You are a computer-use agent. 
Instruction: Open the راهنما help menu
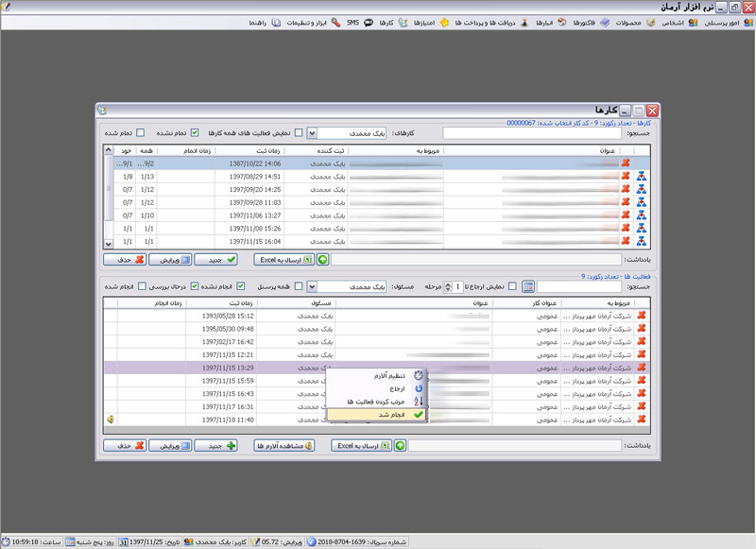(x=265, y=23)
